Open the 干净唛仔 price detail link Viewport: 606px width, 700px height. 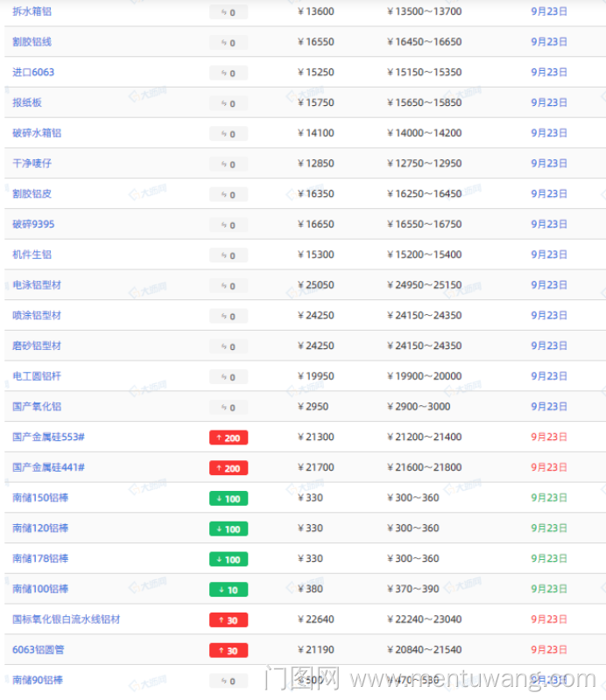[x=32, y=164]
